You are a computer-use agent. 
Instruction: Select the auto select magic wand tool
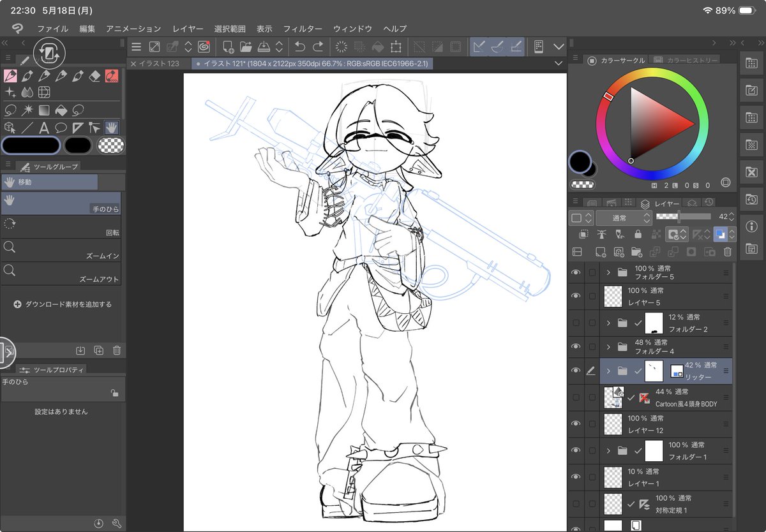(27, 110)
